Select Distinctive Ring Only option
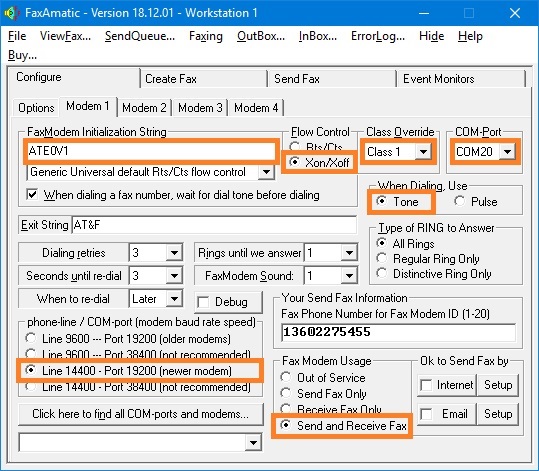The width and height of the screenshot is (539, 471). [381, 273]
